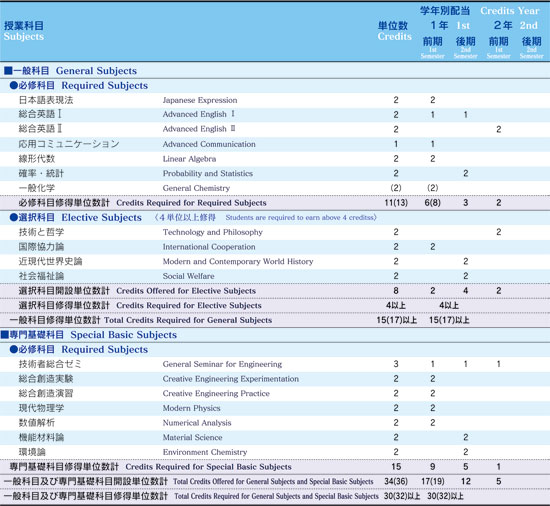The height and width of the screenshot is (506, 550).
Task: Click General Seminar for Engineering subject
Action: [x=222, y=364]
